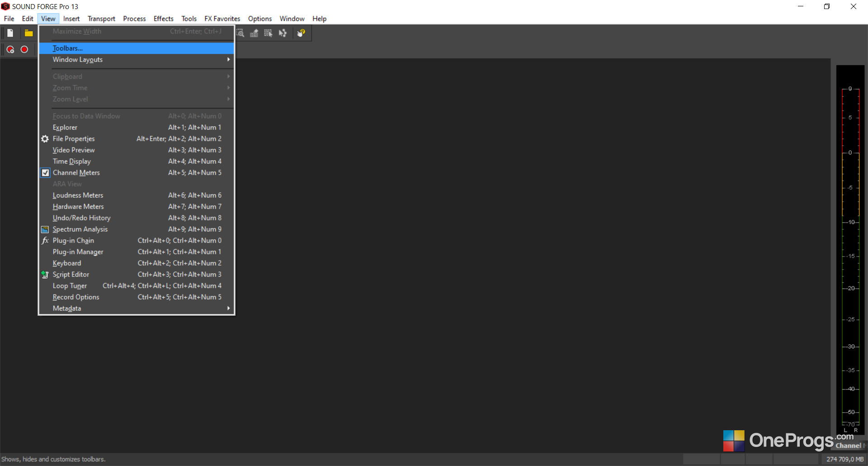
Task: Open the Plug-in Manager entry
Action: point(137,252)
